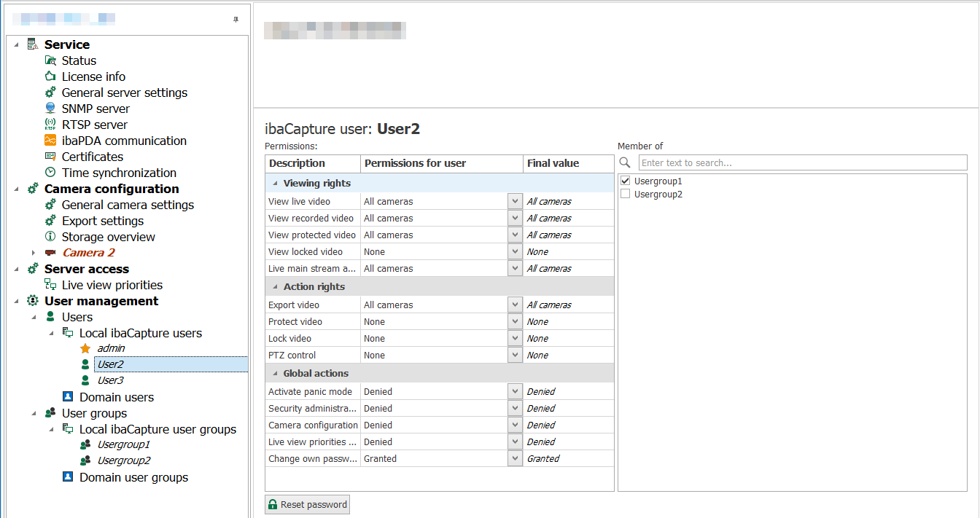Collapse the Service tree node
The width and height of the screenshot is (980, 518).
tap(16, 44)
